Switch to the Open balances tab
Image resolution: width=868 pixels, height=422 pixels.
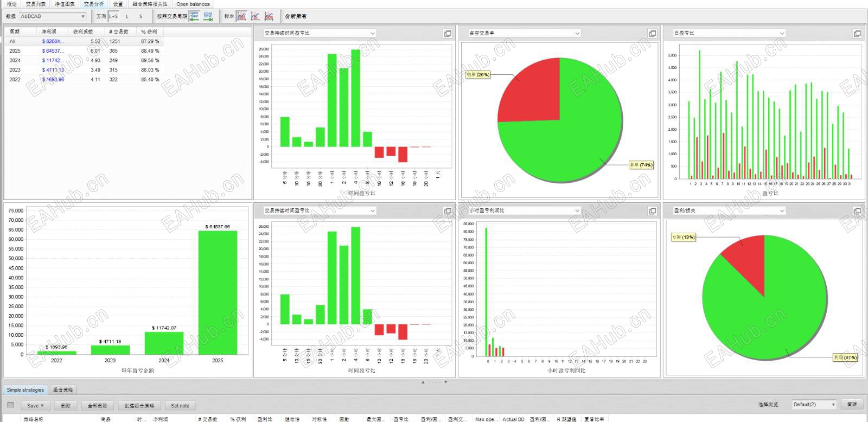(193, 4)
